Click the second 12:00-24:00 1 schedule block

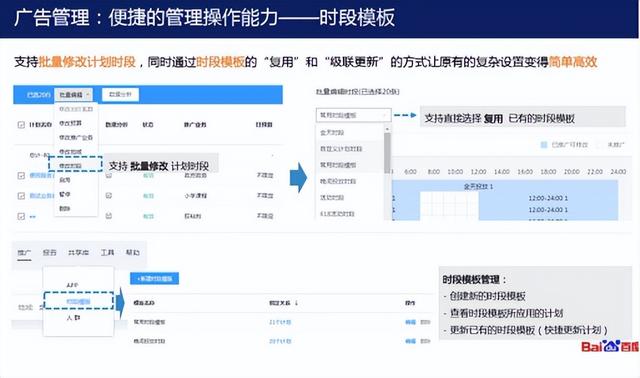point(548,210)
